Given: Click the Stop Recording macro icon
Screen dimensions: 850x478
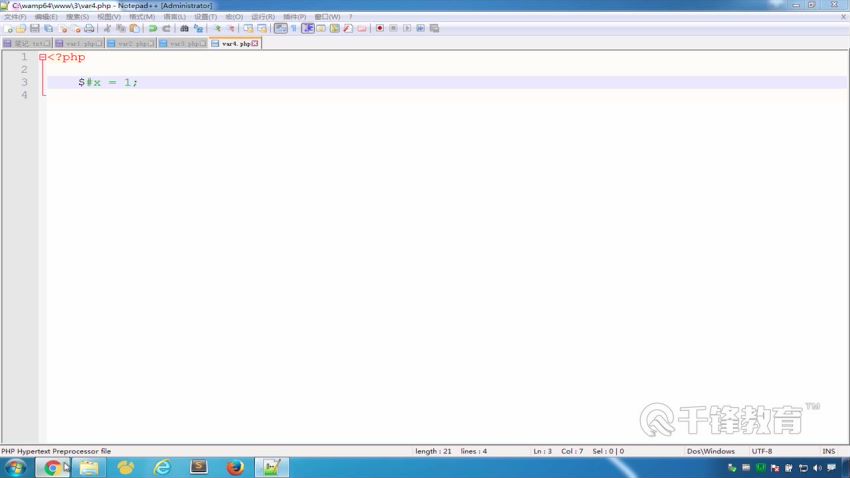Looking at the screenshot, I should coord(394,28).
